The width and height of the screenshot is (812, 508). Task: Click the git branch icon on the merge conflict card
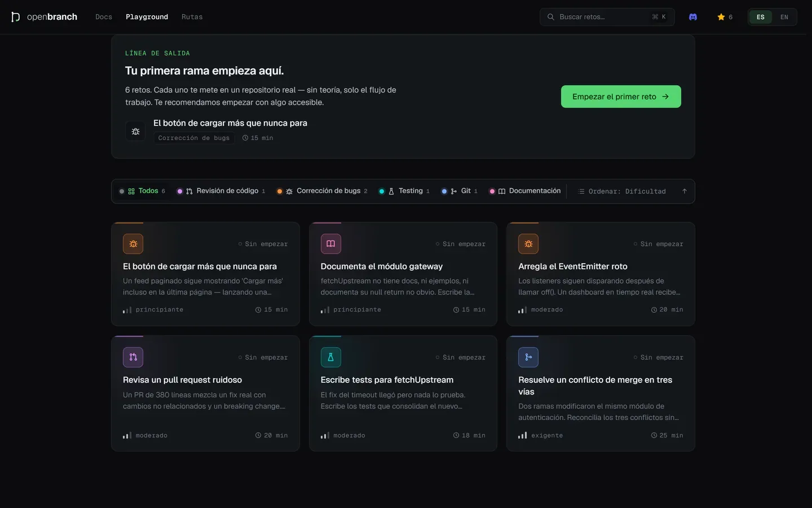click(528, 357)
